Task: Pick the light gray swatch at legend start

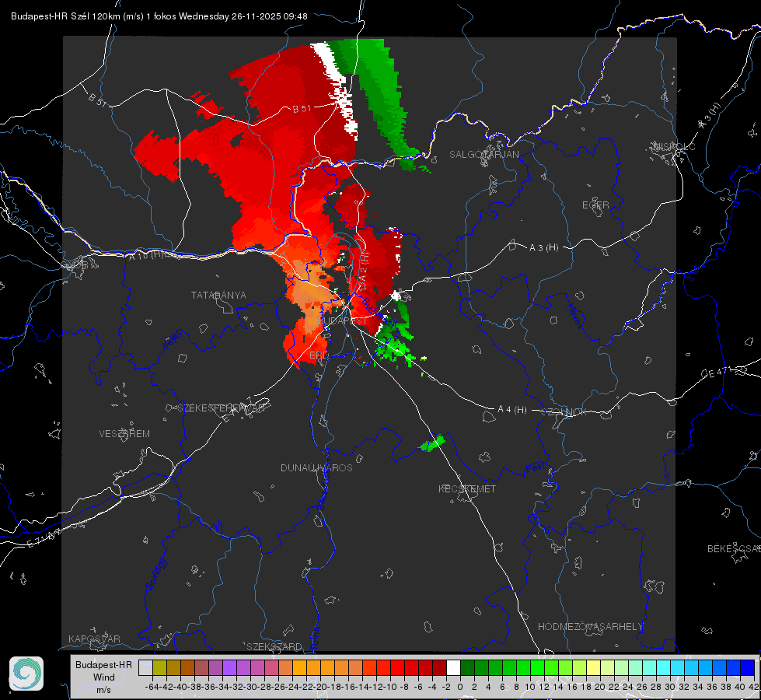Action: click(145, 667)
